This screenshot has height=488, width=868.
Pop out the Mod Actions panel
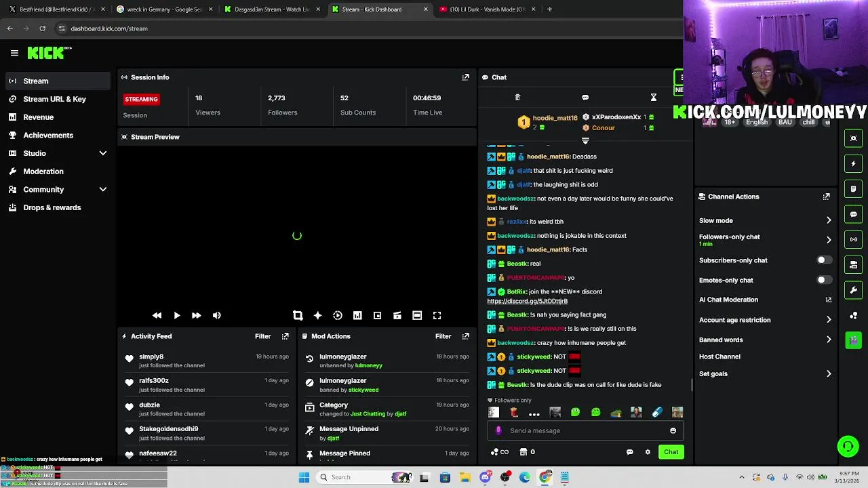point(465,336)
